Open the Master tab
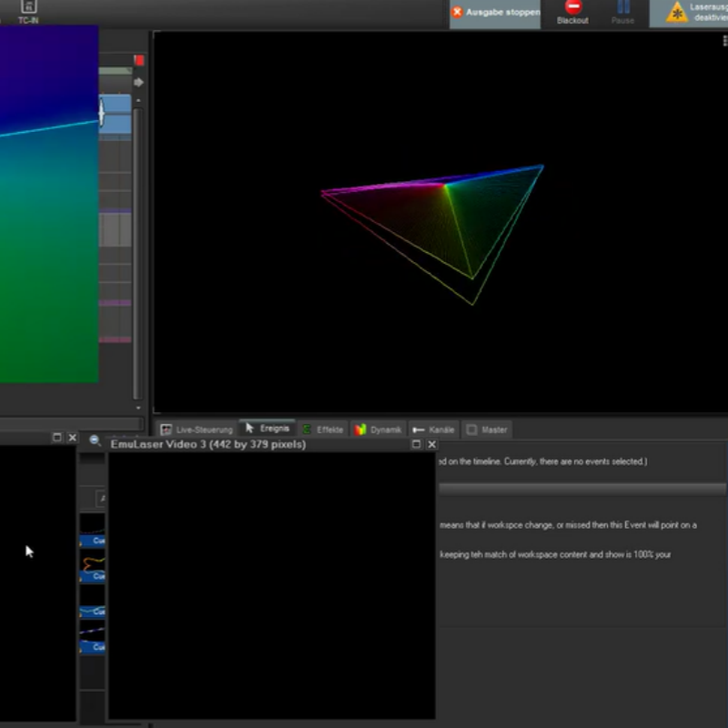Viewport: 728px width, 728px height. click(487, 430)
